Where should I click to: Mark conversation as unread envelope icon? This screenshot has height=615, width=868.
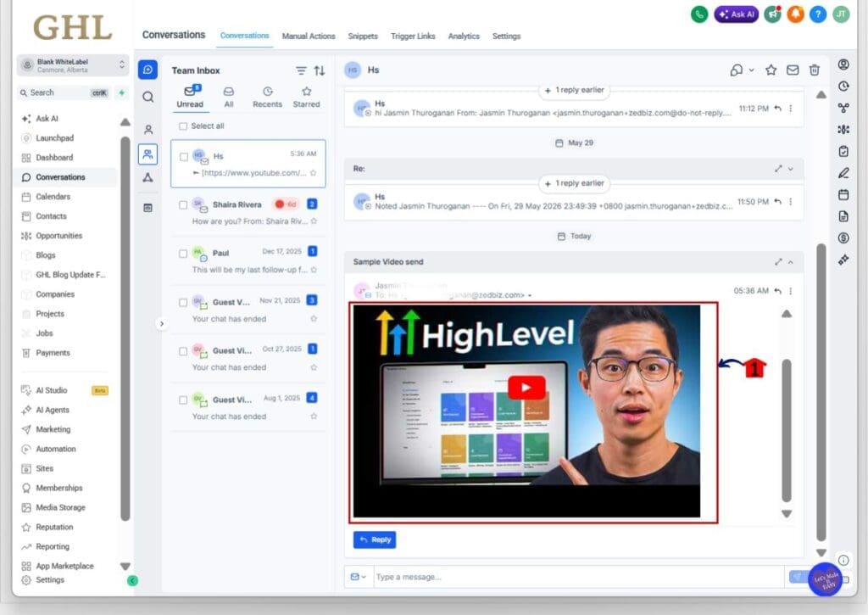793,70
